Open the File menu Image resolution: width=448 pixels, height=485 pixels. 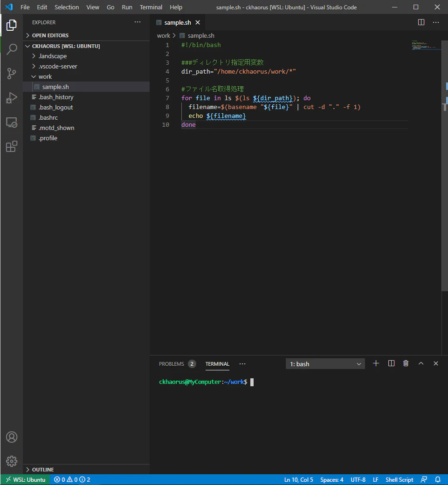[25, 7]
